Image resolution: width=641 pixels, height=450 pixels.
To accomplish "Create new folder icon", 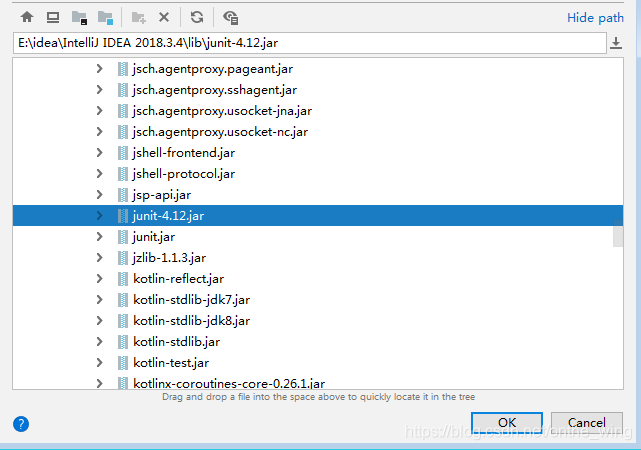I will pyautogui.click(x=138, y=18).
